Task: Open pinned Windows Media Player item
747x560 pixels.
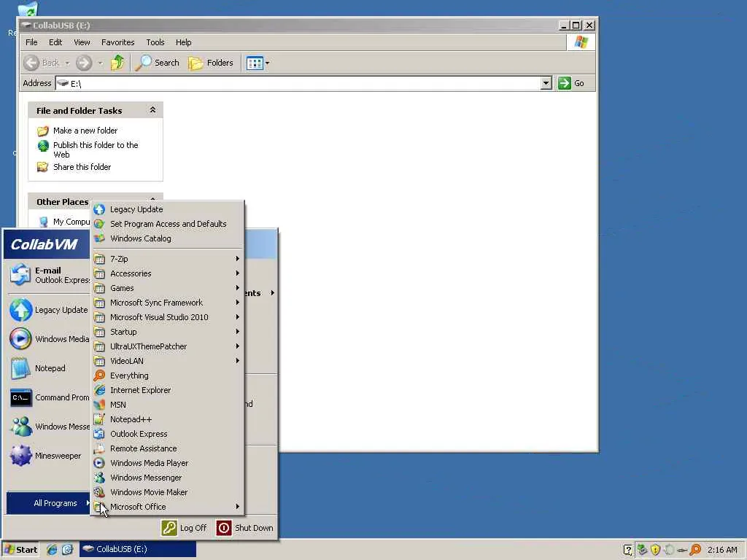Action: click(x=49, y=339)
